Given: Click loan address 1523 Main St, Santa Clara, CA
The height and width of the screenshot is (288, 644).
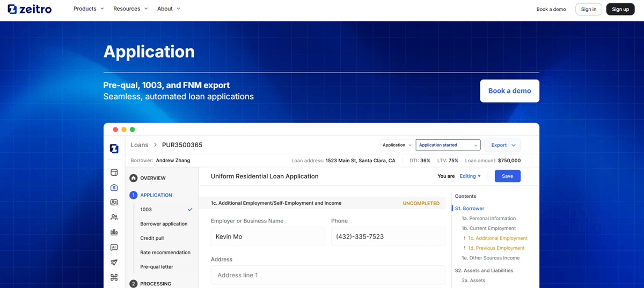Looking at the screenshot, I should [x=361, y=161].
